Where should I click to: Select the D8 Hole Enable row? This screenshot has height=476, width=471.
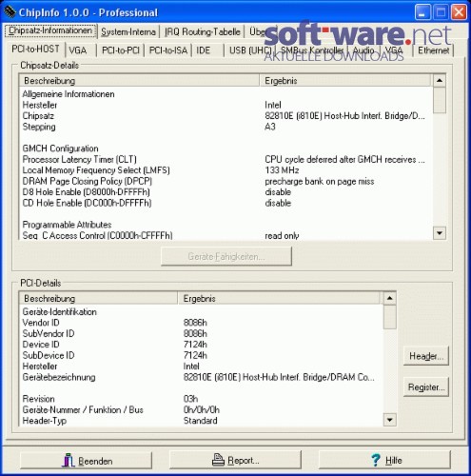click(226, 192)
